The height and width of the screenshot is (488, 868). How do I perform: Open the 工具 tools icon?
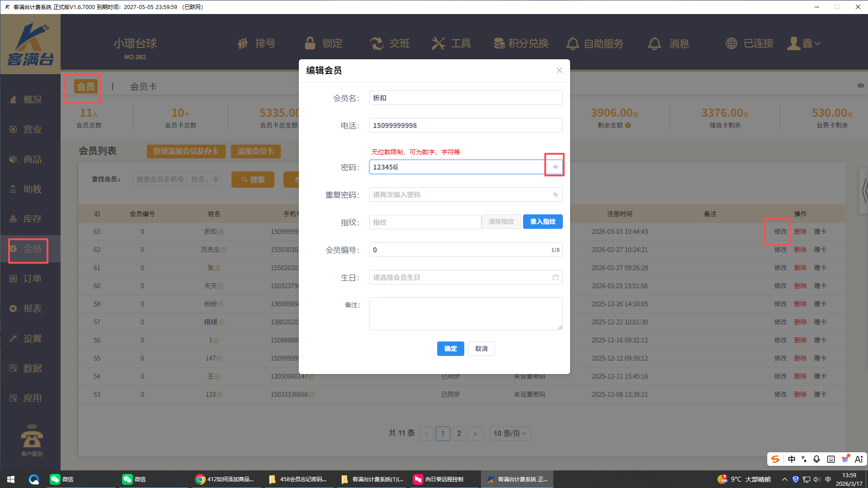coord(438,43)
